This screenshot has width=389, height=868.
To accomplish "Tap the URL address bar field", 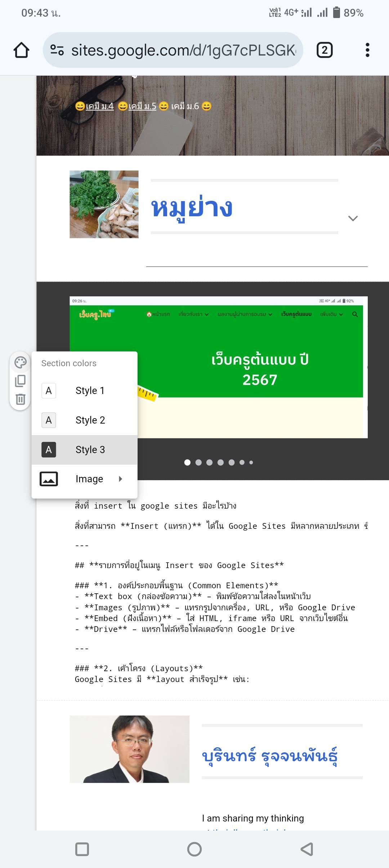I will click(x=183, y=50).
